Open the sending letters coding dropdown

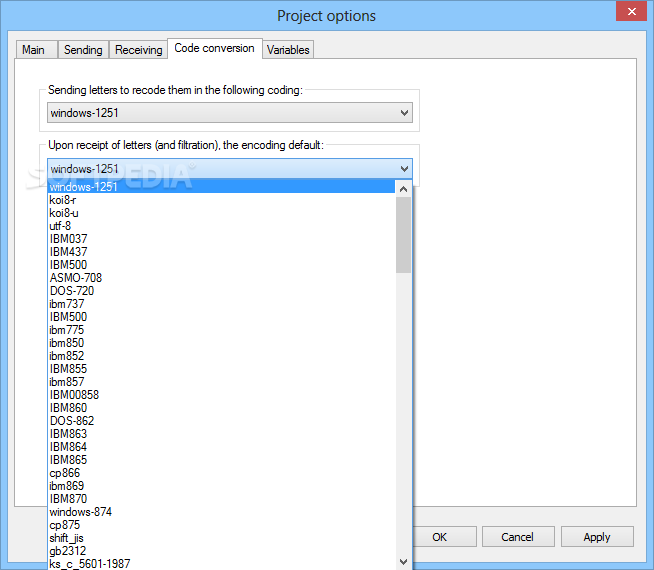(x=230, y=113)
